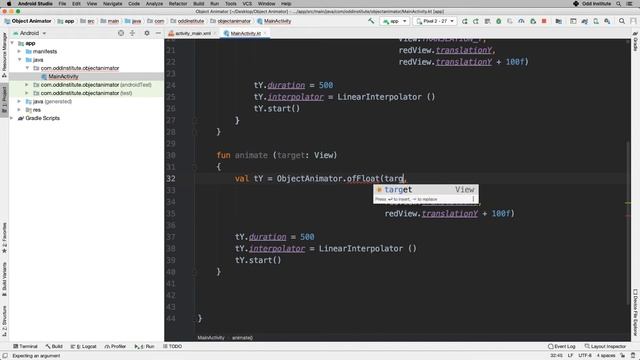Click the Make Project hammer icon
This screenshot has width=640, height=360.
coord(371,21)
